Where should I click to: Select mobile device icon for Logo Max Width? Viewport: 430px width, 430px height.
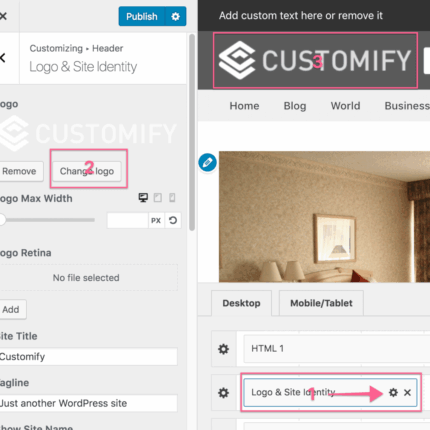pyautogui.click(x=172, y=198)
